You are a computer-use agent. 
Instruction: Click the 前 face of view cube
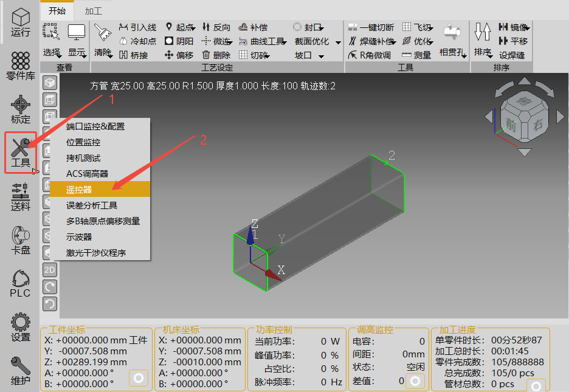point(511,125)
